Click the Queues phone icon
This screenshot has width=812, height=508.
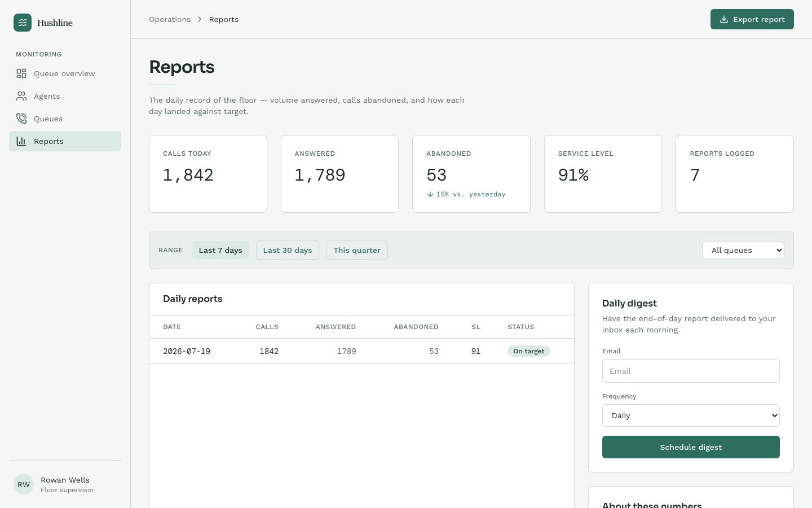21,119
